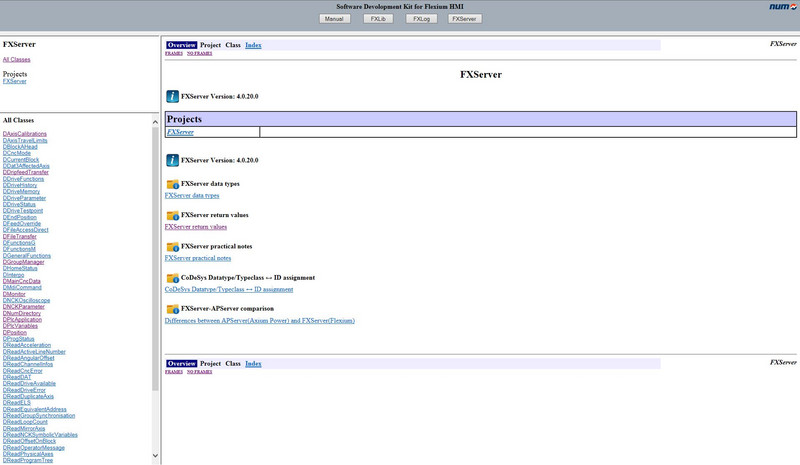The height and width of the screenshot is (465, 800).
Task: Select the FXLog header button
Action: [x=421, y=19]
